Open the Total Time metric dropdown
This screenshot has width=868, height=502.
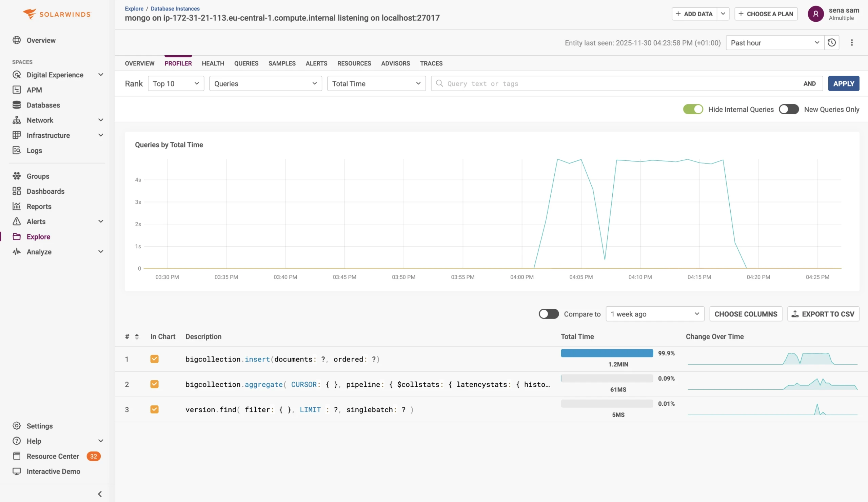click(x=376, y=83)
